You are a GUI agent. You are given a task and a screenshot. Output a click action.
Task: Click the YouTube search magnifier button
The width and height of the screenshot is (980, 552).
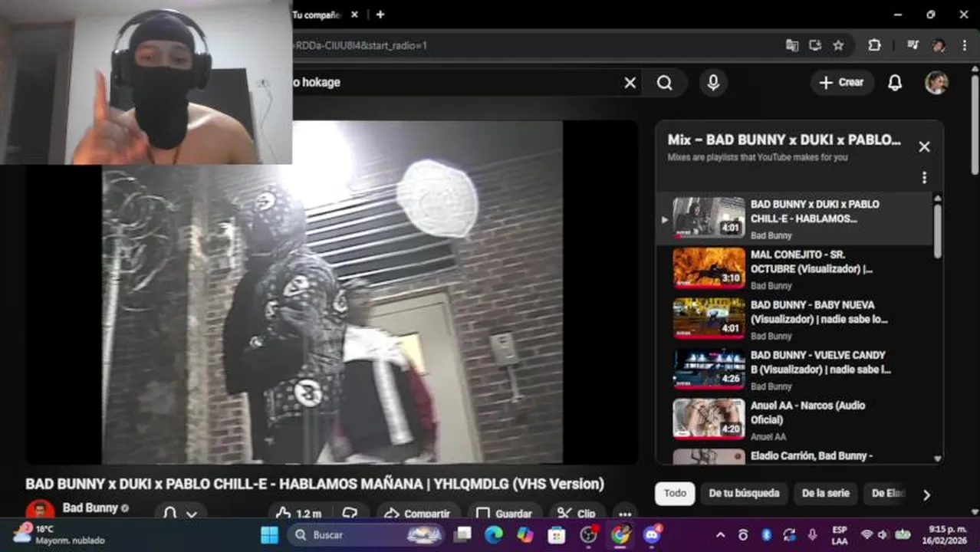click(x=664, y=83)
